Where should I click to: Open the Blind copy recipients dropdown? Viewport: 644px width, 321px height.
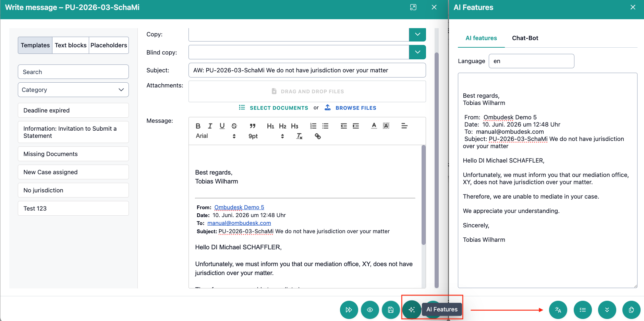pos(417,52)
